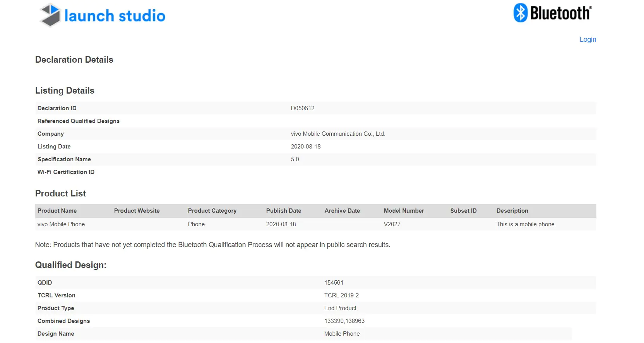Click the Archive Date column header
This screenshot has height=343, width=644.
[x=342, y=211]
